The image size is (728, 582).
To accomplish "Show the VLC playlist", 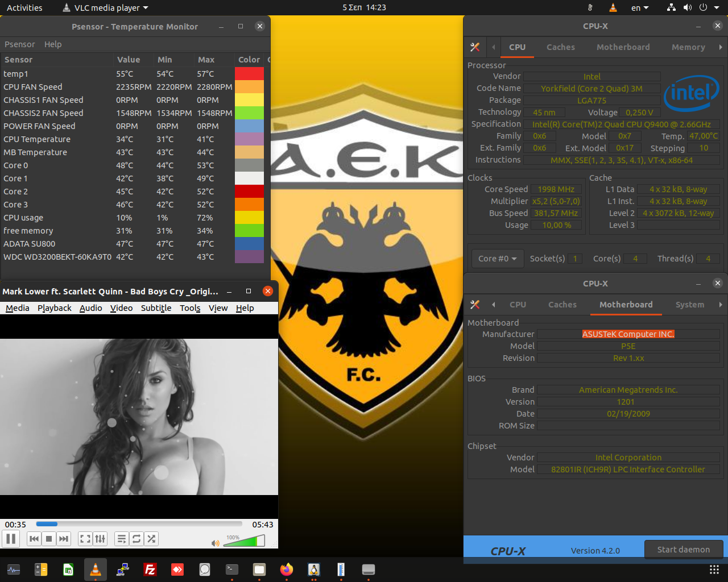I will [122, 539].
